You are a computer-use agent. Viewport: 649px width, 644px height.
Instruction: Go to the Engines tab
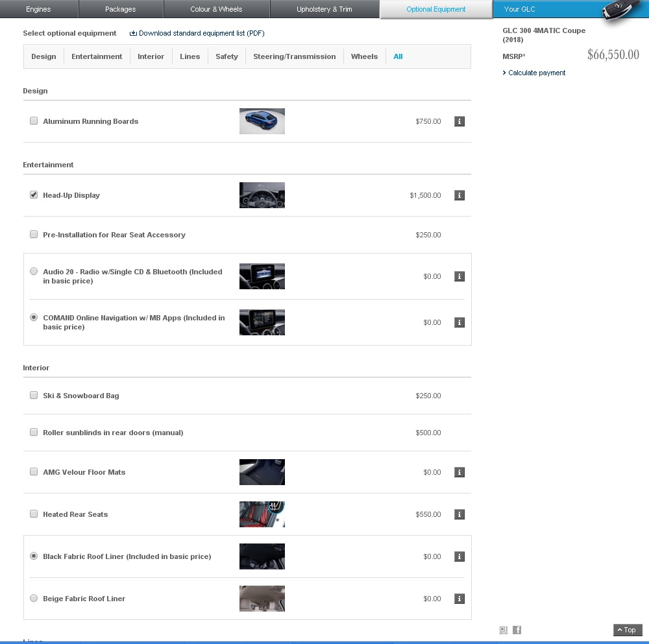[x=38, y=9]
